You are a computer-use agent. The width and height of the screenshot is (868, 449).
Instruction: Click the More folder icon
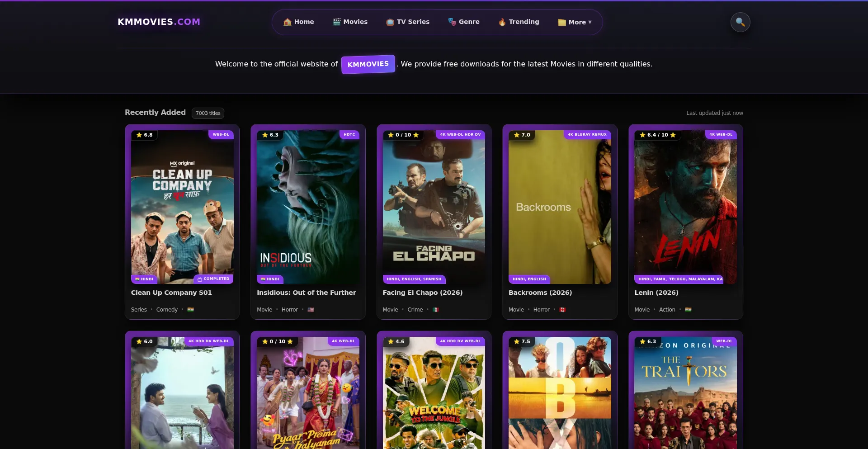[x=561, y=22]
